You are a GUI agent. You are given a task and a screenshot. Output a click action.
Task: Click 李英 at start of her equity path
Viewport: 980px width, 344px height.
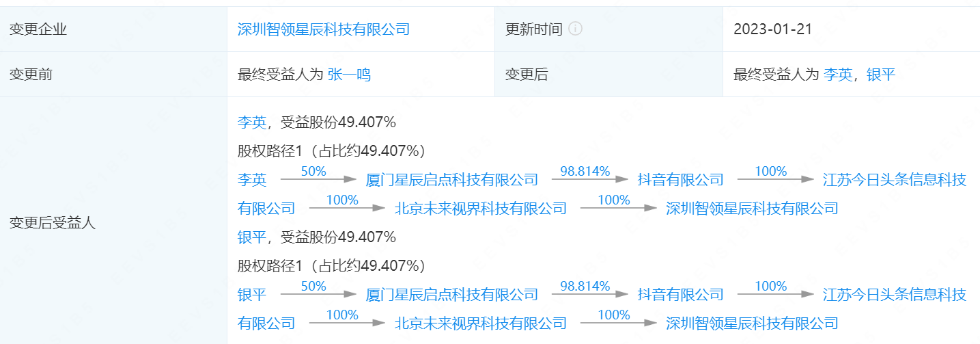pyautogui.click(x=251, y=180)
